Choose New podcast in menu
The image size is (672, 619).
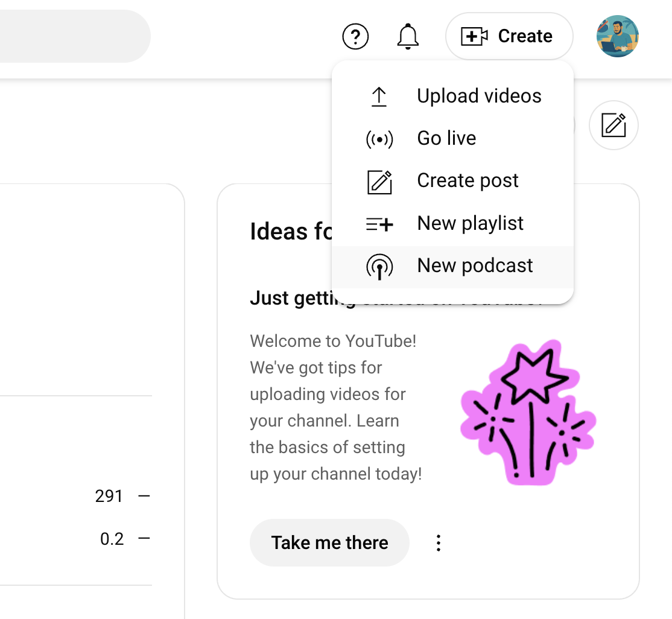(452, 266)
